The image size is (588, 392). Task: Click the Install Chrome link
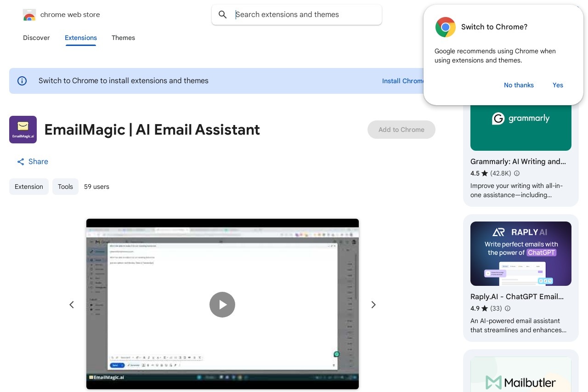click(x=403, y=81)
